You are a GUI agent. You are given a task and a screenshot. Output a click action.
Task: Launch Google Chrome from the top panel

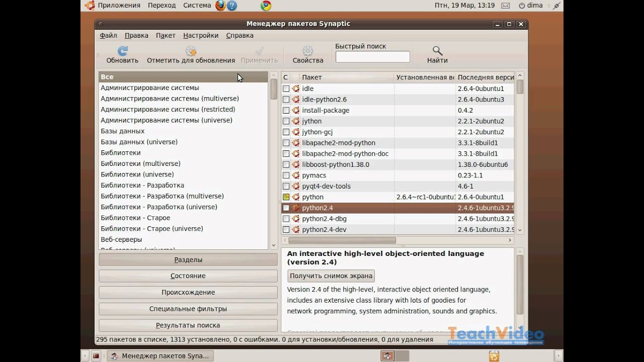pos(266,6)
